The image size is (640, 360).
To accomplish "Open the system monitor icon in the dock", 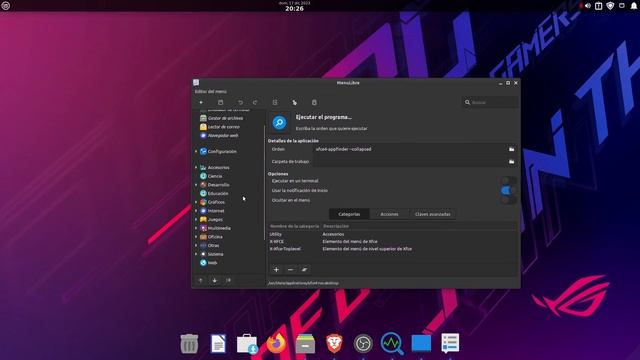I will pyautogui.click(x=392, y=343).
